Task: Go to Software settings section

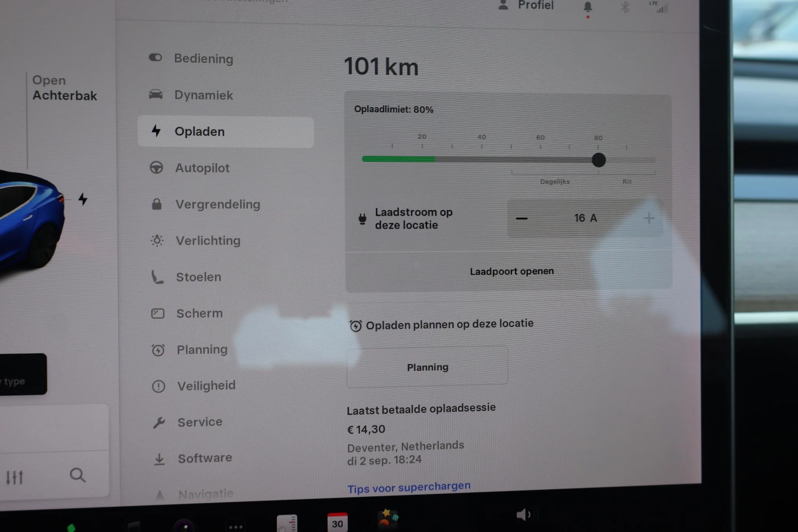Action: pos(205,458)
